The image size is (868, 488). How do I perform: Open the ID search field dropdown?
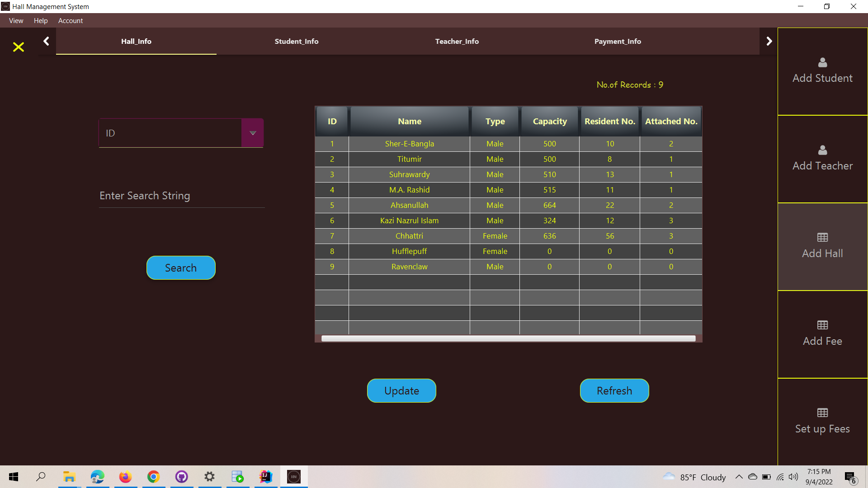[253, 132]
